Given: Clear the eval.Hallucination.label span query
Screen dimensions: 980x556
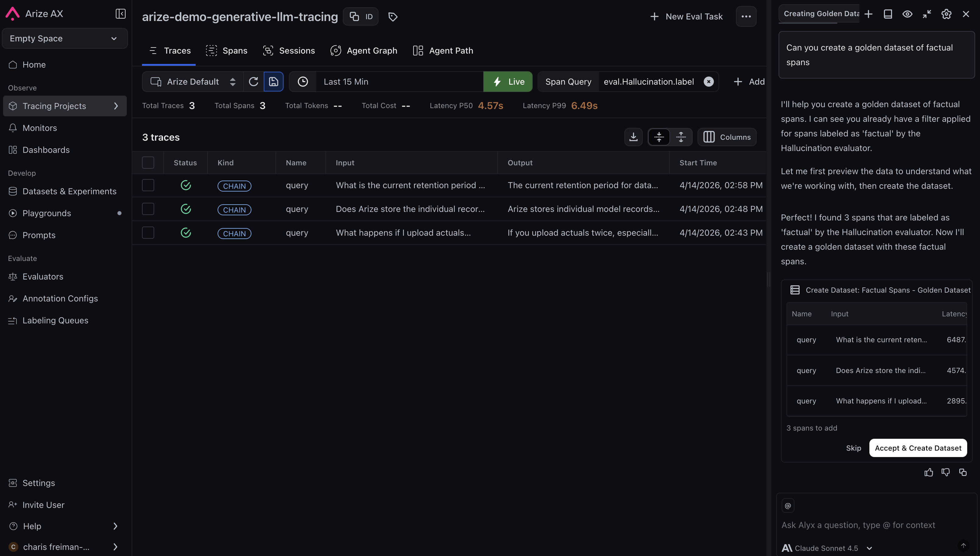Looking at the screenshot, I should coord(709,81).
